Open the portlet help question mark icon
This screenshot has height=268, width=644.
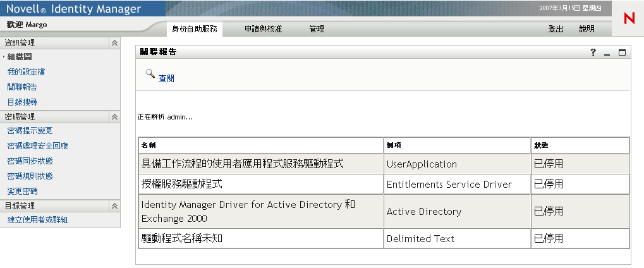(x=593, y=52)
